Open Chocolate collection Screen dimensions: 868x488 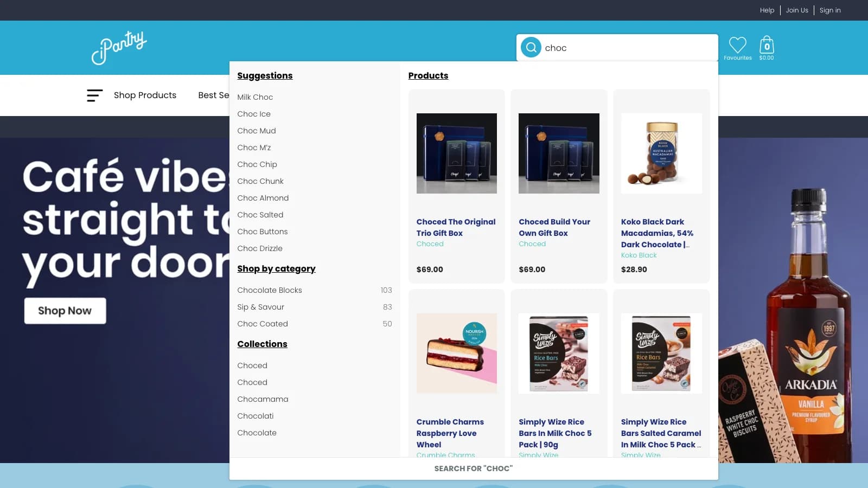pyautogui.click(x=257, y=433)
